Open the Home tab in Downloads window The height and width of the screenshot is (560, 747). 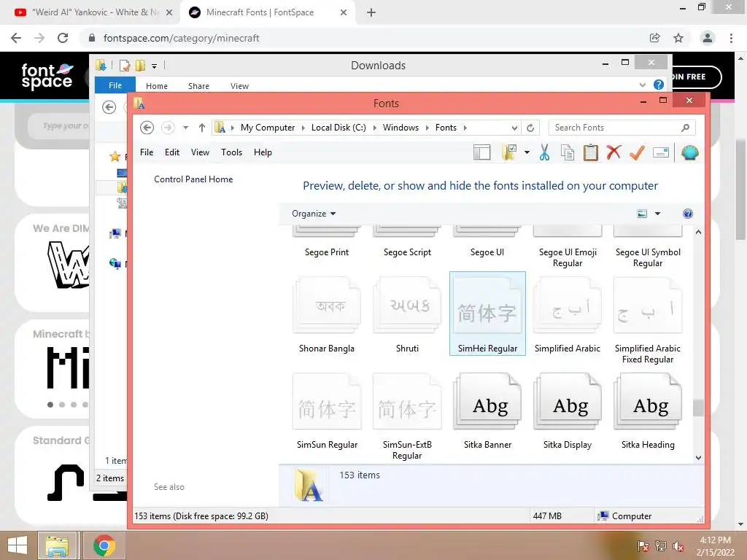click(157, 86)
